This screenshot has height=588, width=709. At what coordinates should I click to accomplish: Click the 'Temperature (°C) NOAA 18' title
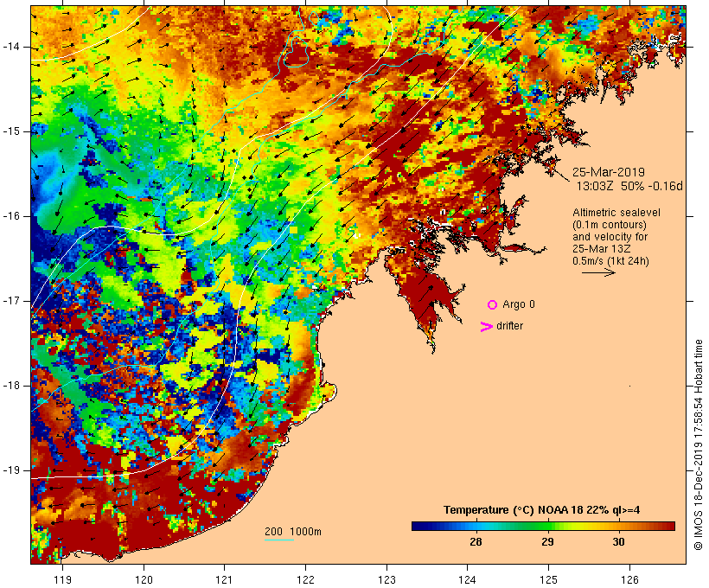(x=513, y=510)
